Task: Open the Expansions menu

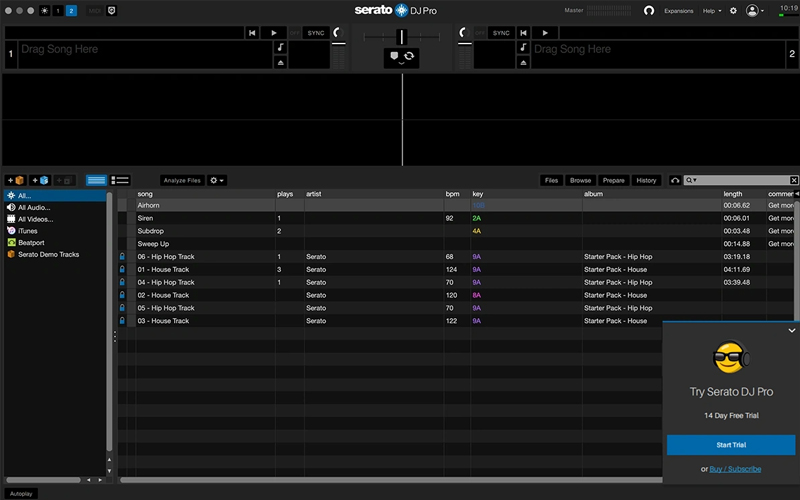Action: coord(679,11)
